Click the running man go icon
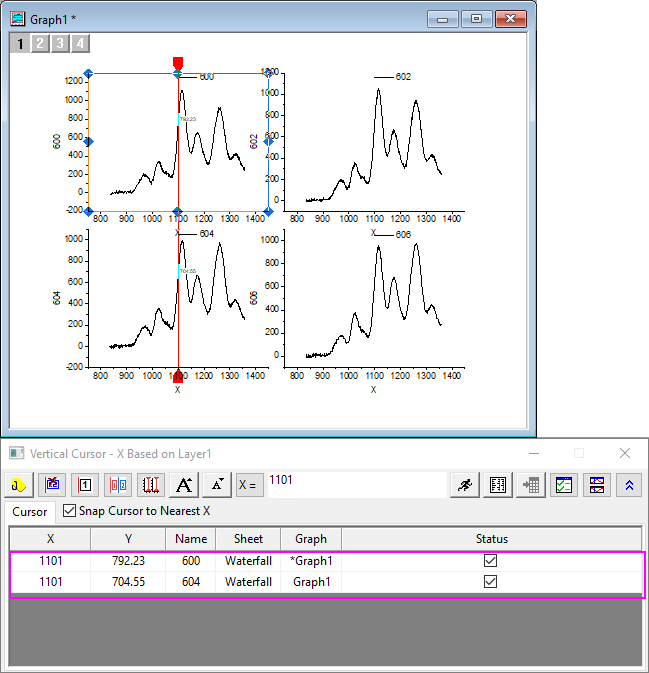This screenshot has height=673, width=649. (x=465, y=485)
